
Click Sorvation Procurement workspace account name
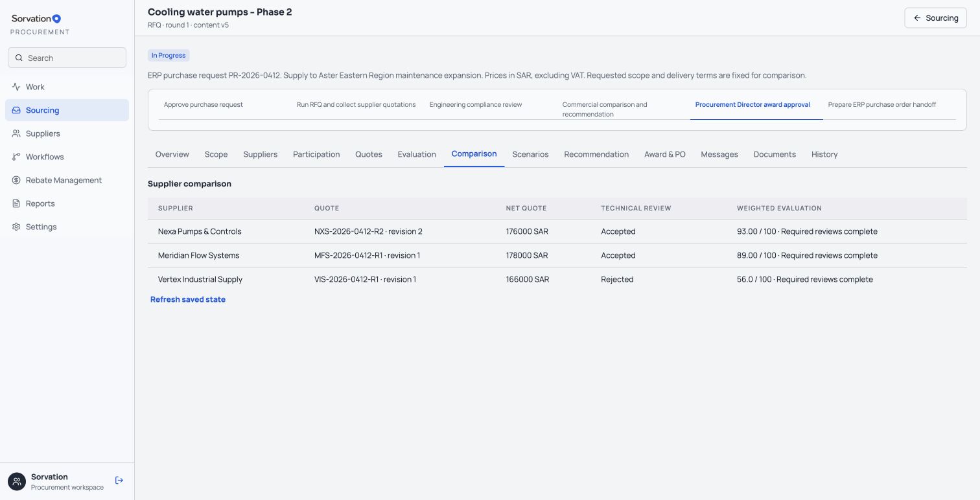pos(67,482)
